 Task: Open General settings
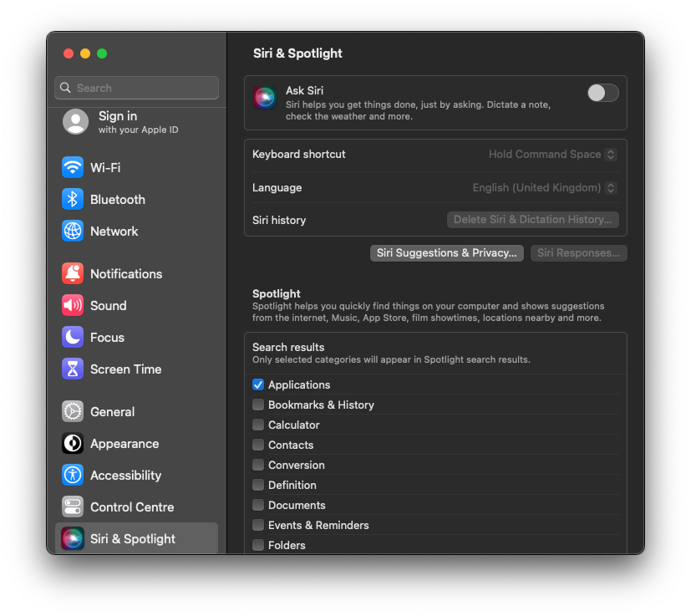[137, 412]
